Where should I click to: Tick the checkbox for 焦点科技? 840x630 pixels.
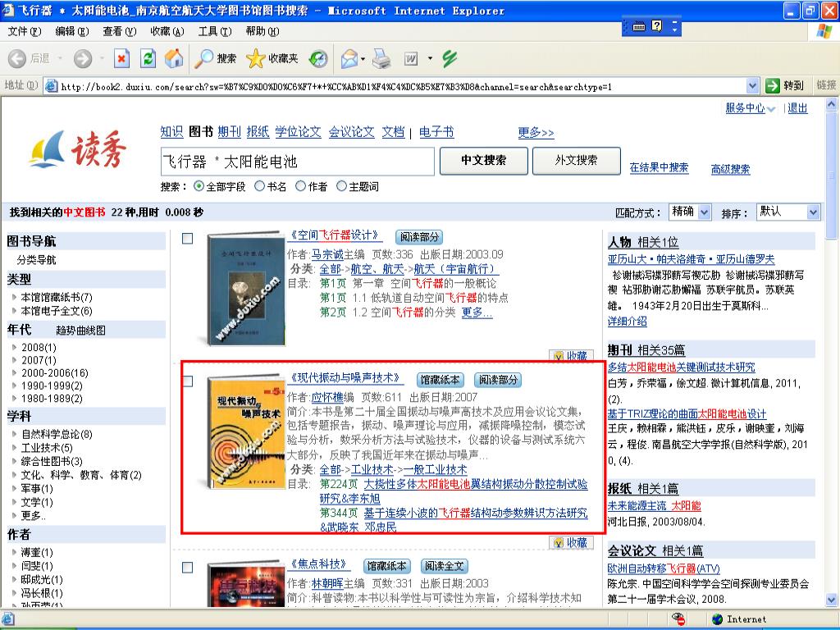(x=188, y=568)
